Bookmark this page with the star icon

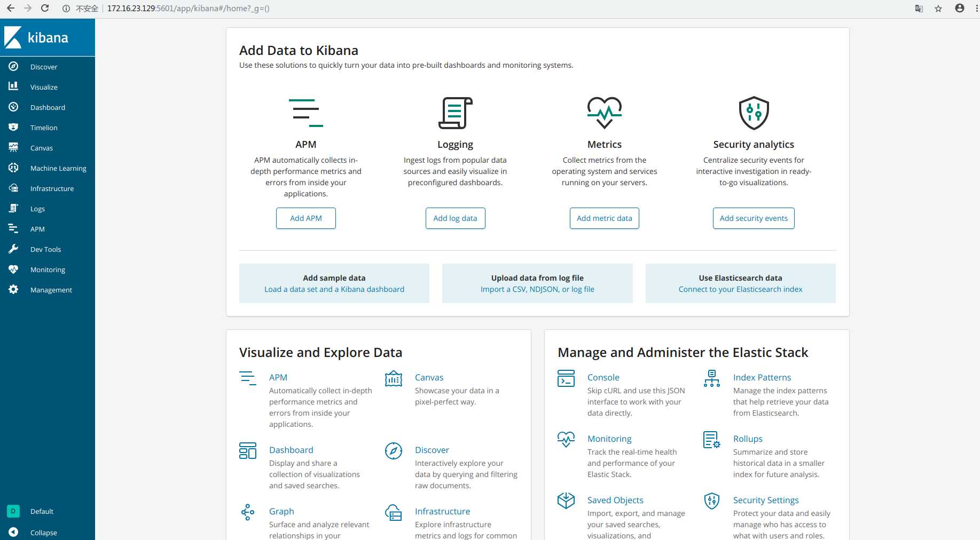click(938, 9)
